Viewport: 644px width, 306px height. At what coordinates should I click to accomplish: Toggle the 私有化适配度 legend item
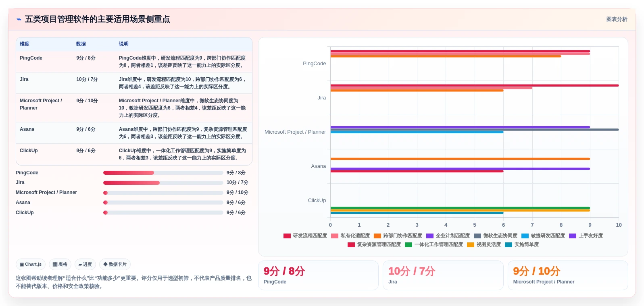(350, 236)
